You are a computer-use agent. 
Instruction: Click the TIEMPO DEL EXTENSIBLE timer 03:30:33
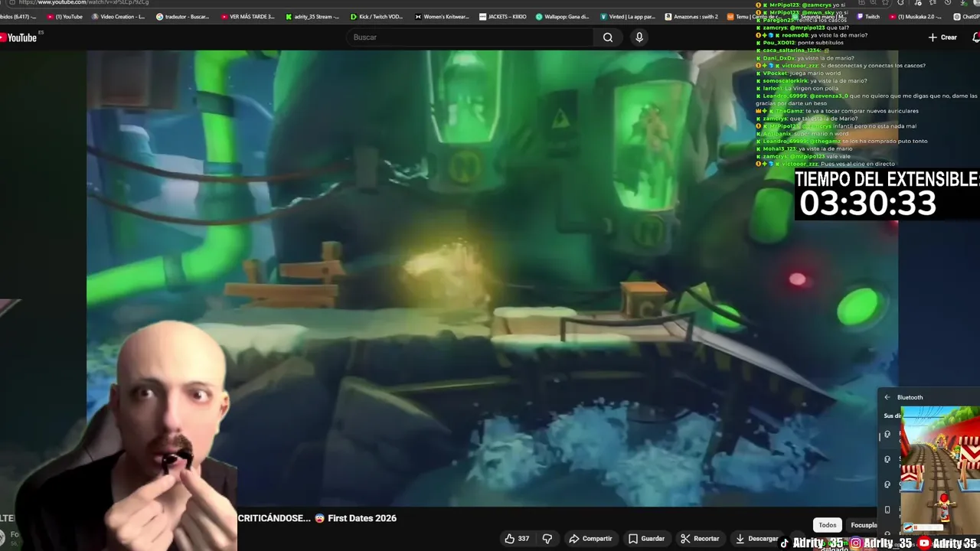click(867, 204)
